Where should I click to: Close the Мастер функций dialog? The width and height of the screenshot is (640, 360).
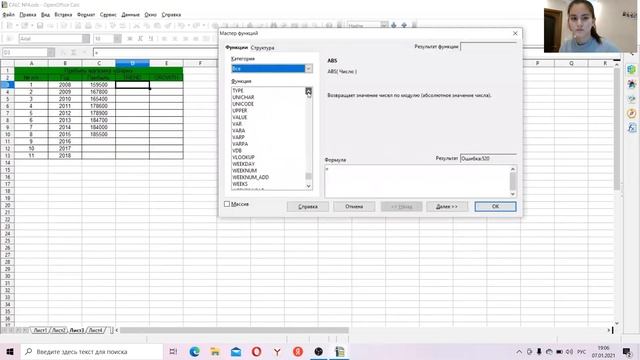(x=515, y=33)
